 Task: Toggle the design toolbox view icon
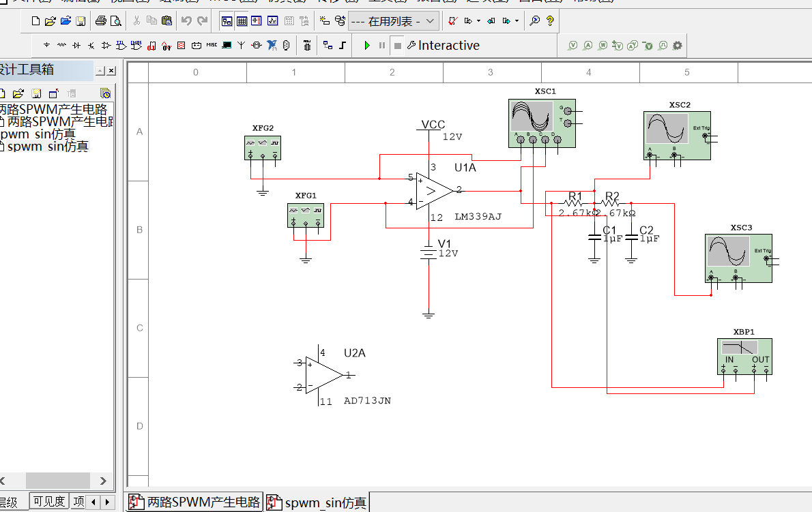click(227, 21)
